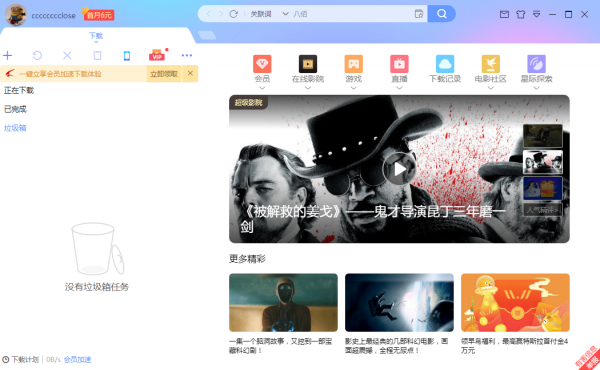Open the shirt skin icon in title bar
The height and width of the screenshot is (370, 600).
click(x=520, y=15)
